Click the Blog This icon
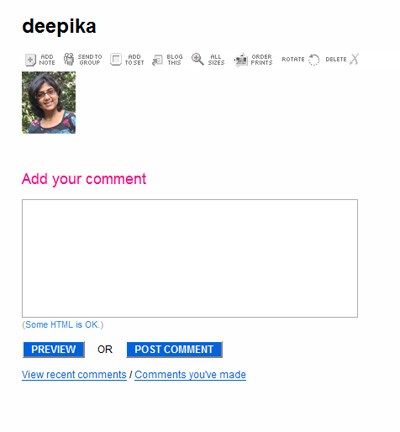400x432 pixels. [x=157, y=60]
